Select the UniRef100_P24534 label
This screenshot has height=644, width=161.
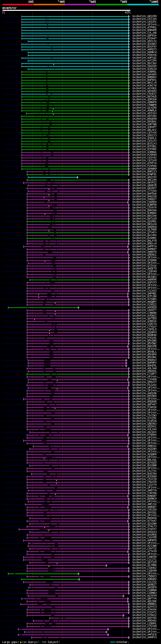pos(144,421)
